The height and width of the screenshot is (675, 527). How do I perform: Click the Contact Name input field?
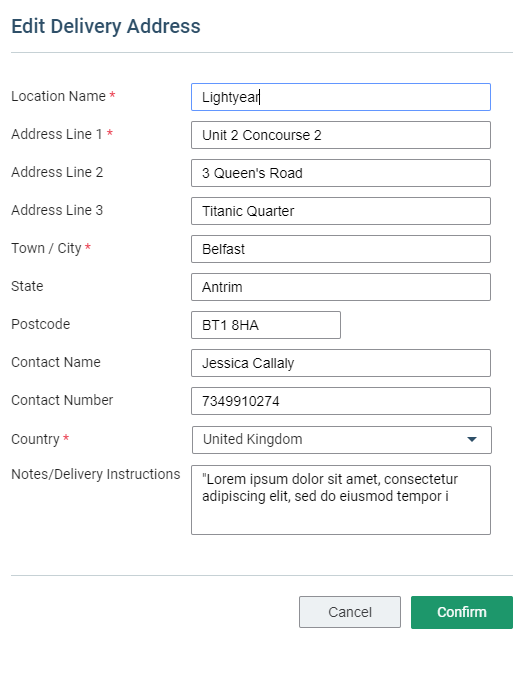coord(341,363)
